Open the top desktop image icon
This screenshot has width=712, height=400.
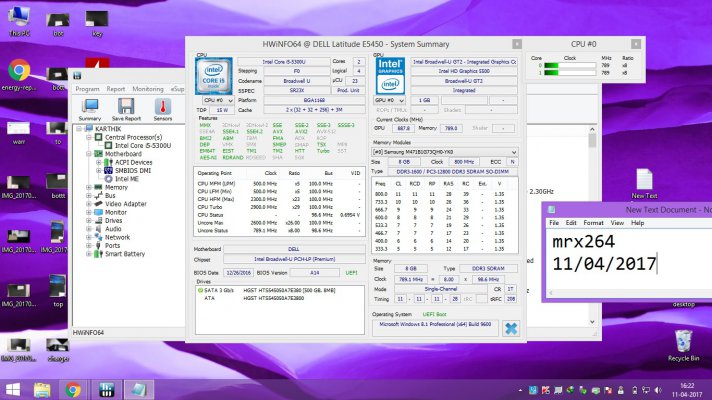coord(58,291)
